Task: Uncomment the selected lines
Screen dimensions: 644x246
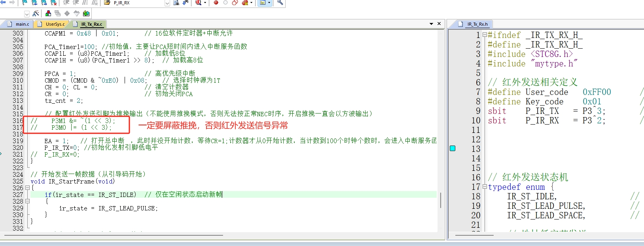Action: [x=95, y=2]
